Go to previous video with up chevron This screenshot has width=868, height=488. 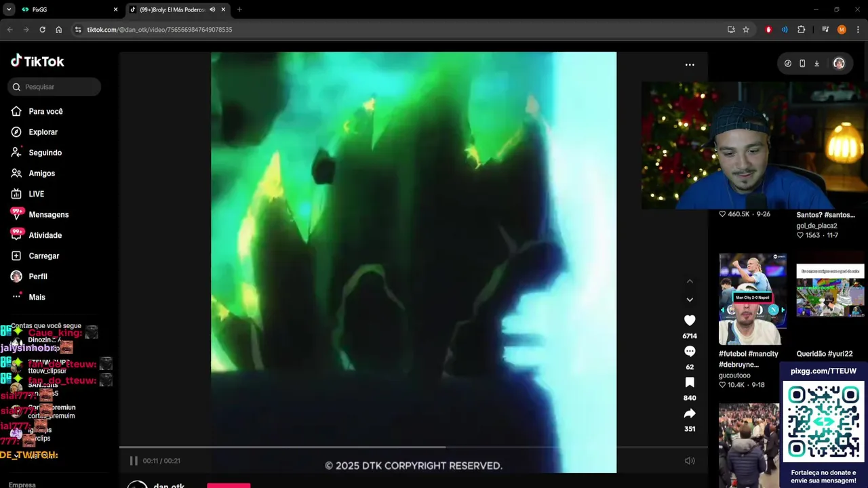(690, 281)
